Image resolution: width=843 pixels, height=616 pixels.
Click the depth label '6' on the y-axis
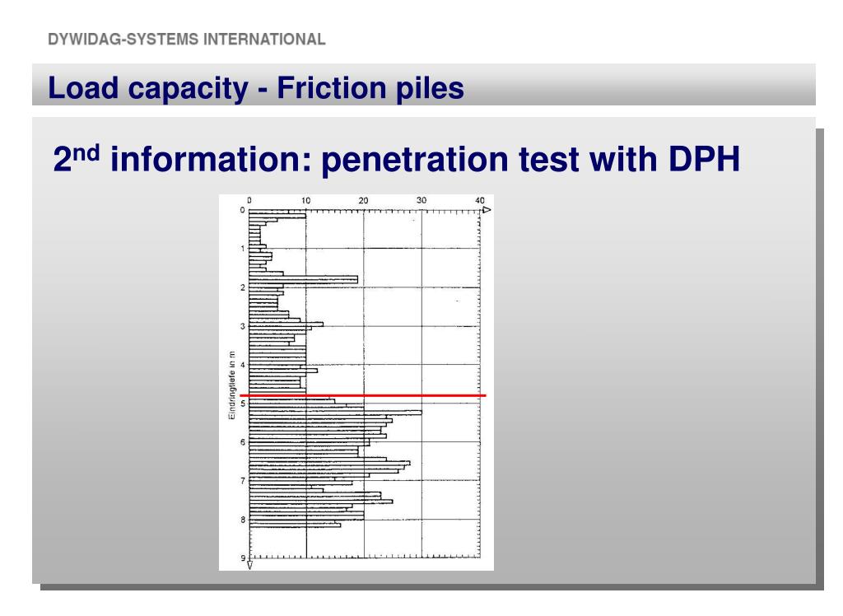click(x=243, y=442)
